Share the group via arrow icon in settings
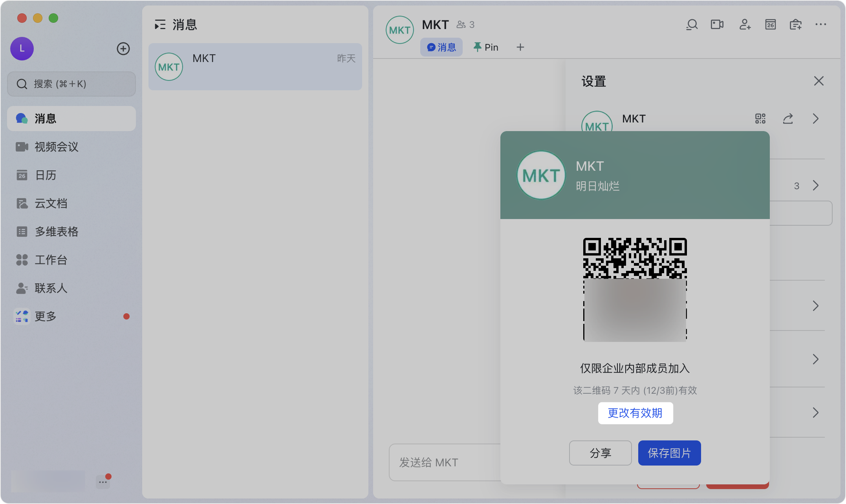 pos(788,119)
